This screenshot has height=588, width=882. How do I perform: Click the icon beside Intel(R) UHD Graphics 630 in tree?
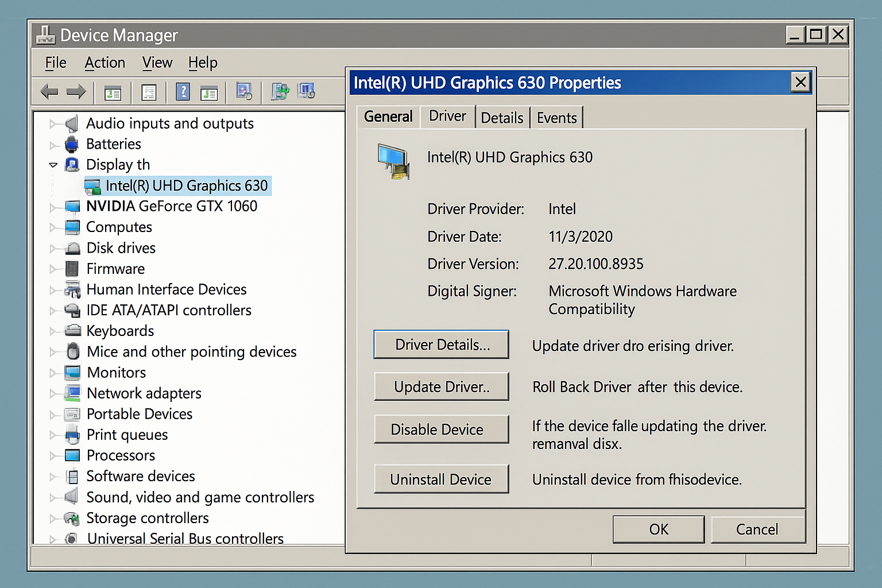click(92, 186)
